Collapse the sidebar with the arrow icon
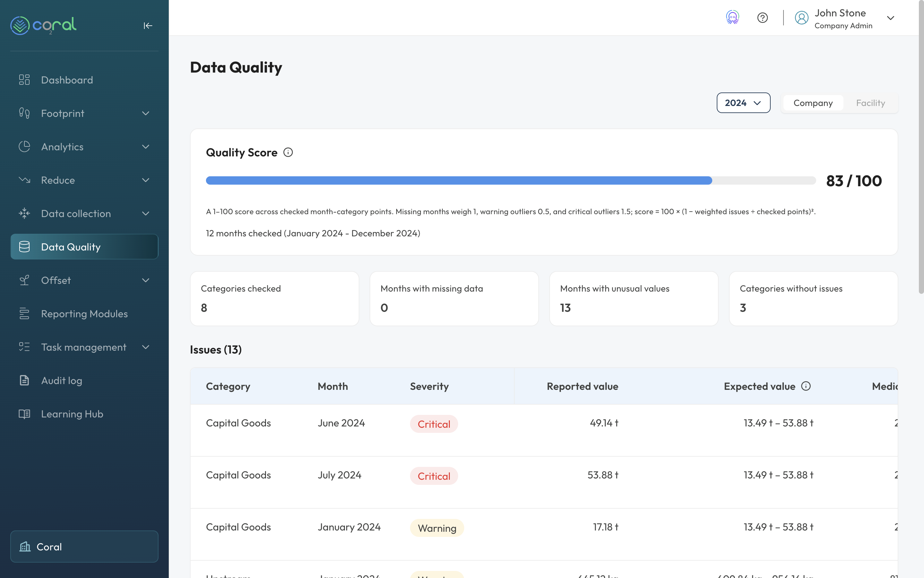Image resolution: width=924 pixels, height=578 pixels. click(148, 26)
